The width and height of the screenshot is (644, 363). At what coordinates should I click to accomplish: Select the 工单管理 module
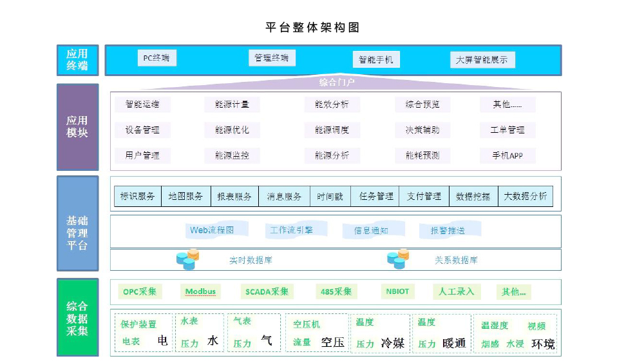(507, 130)
